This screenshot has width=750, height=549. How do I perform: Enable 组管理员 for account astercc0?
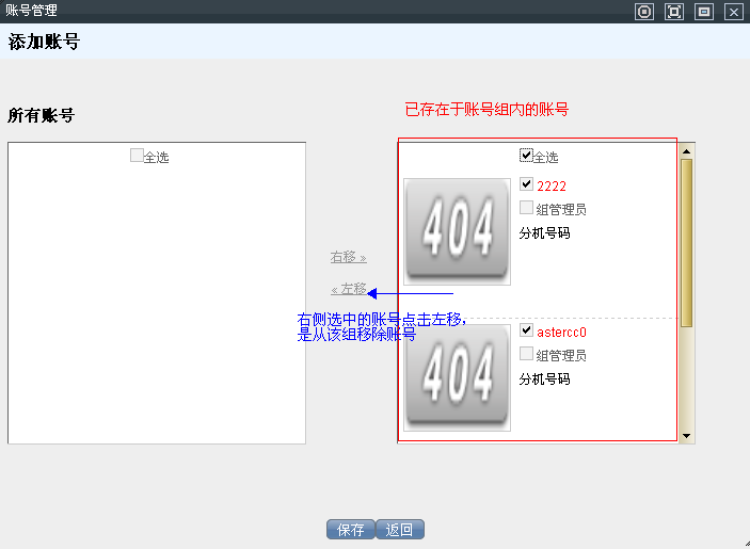click(x=526, y=354)
